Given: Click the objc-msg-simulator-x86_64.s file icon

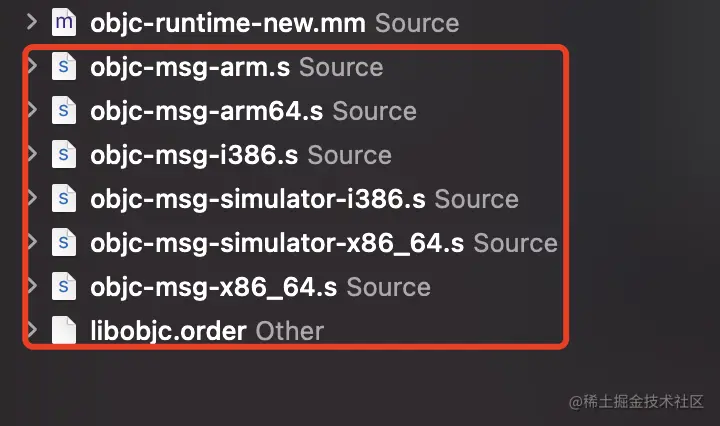Looking at the screenshot, I should pos(64,243).
